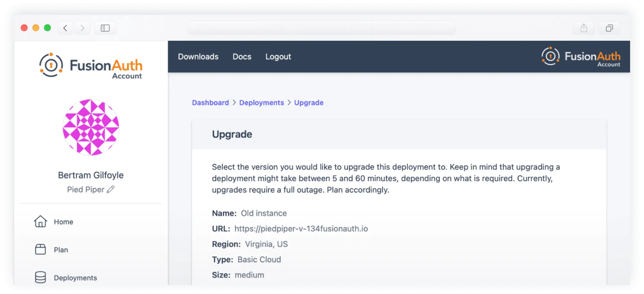
Task: Open Deployments in the sidebar
Action: click(75, 278)
